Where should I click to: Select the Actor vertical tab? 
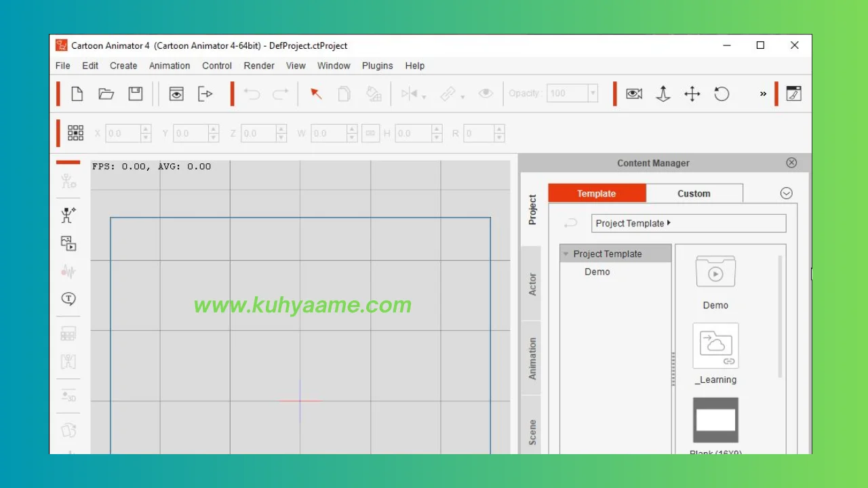click(532, 284)
